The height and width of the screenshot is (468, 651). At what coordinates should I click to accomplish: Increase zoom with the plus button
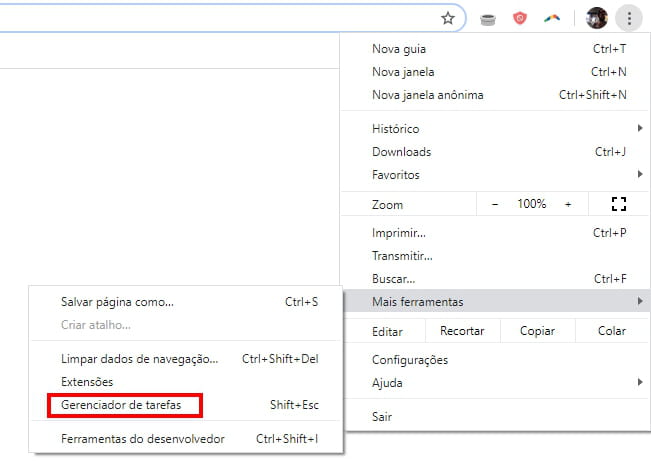tap(568, 204)
